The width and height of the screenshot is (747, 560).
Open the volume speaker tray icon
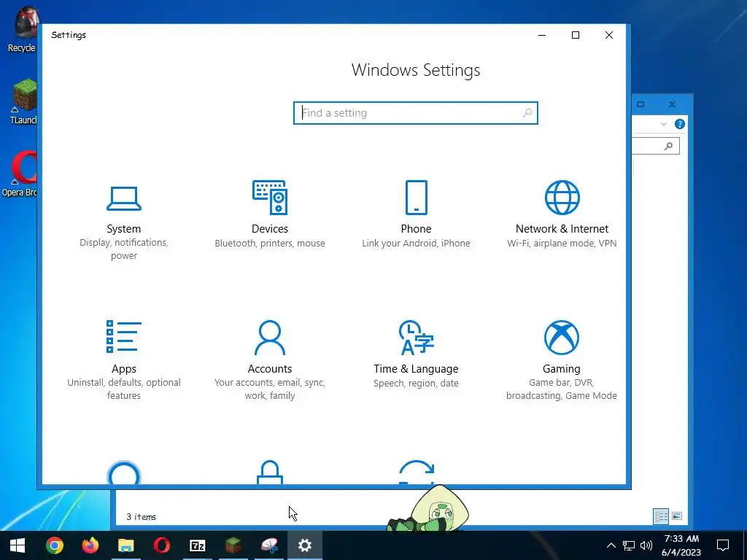tap(646, 545)
